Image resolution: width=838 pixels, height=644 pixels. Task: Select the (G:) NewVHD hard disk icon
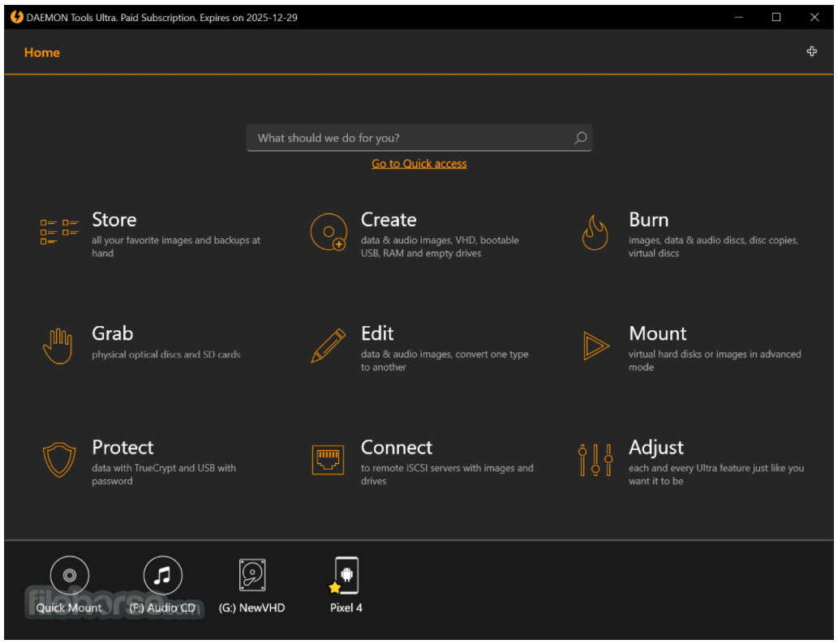pyautogui.click(x=252, y=575)
